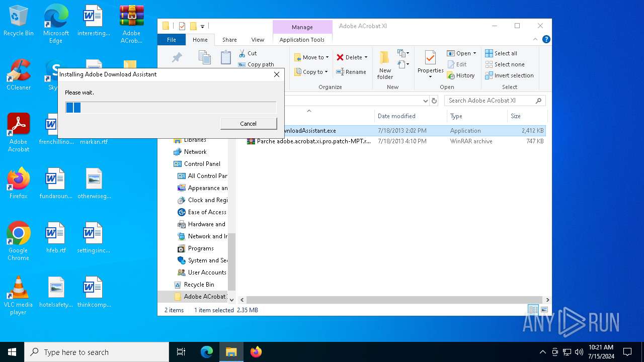Click History in the Open group

461,75
